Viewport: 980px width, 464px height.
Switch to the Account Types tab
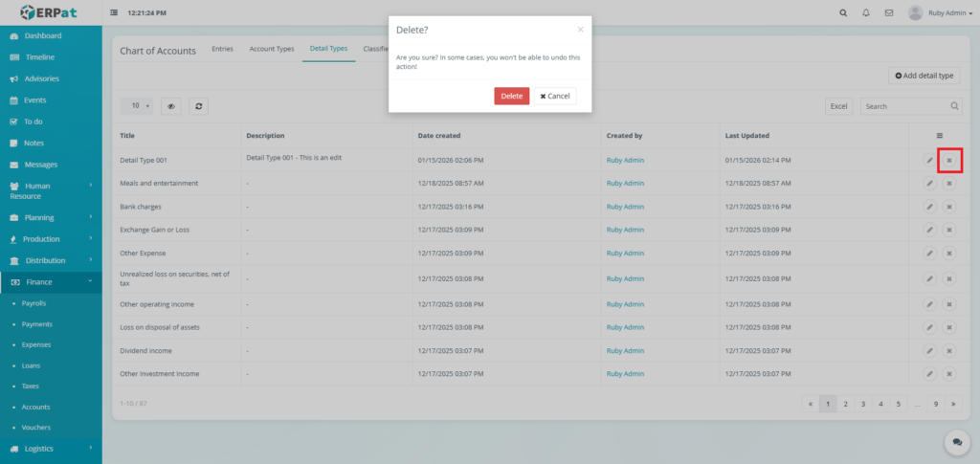pyautogui.click(x=271, y=49)
